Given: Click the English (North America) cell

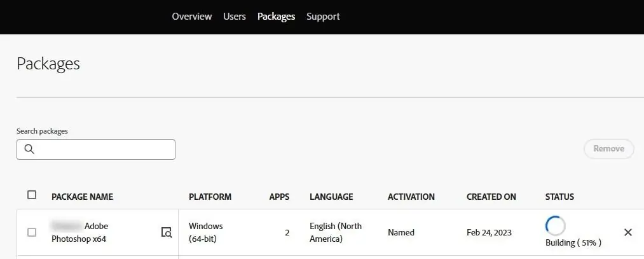Looking at the screenshot, I should pyautogui.click(x=336, y=232).
